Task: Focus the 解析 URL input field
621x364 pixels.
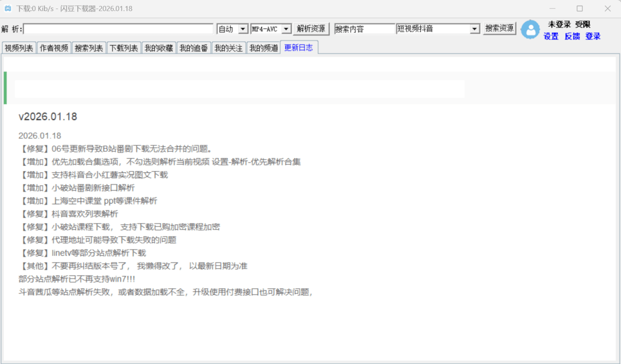Action: click(118, 29)
